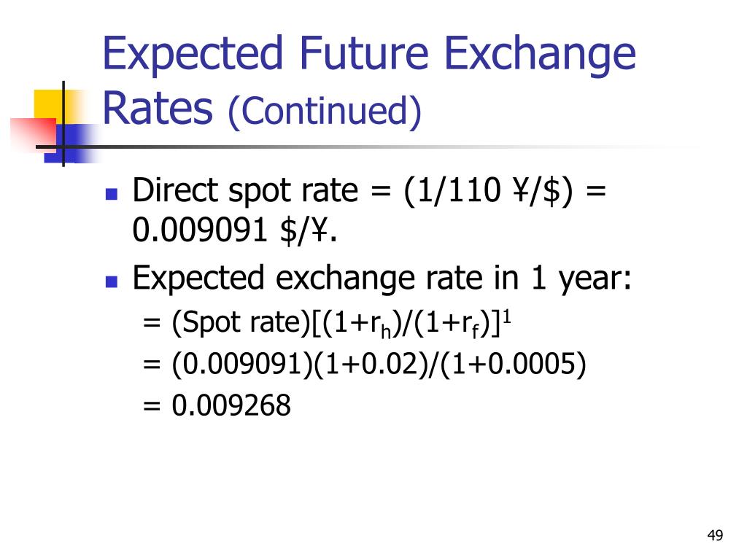Click the red square in the slide logo

[33, 134]
